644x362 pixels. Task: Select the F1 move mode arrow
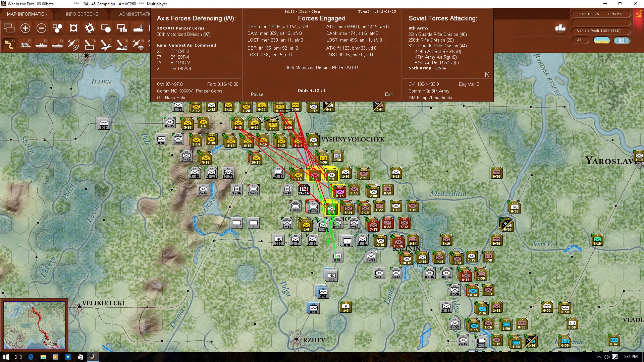[x=9, y=44]
